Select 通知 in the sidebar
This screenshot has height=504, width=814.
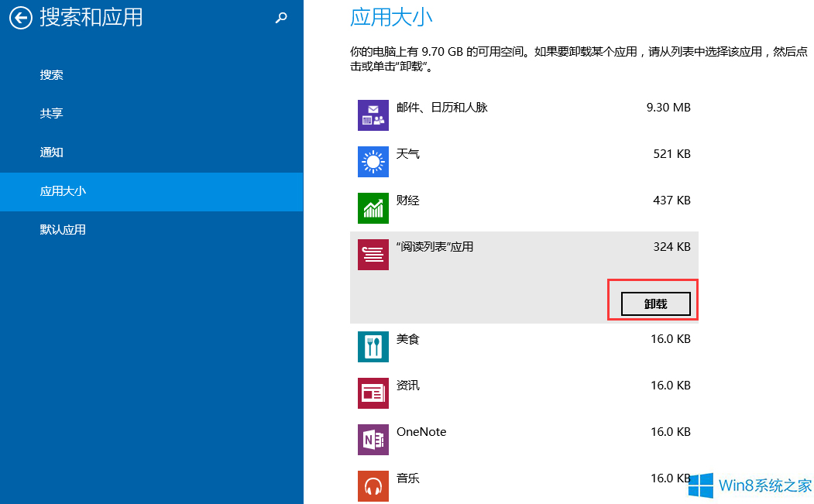tap(52, 152)
